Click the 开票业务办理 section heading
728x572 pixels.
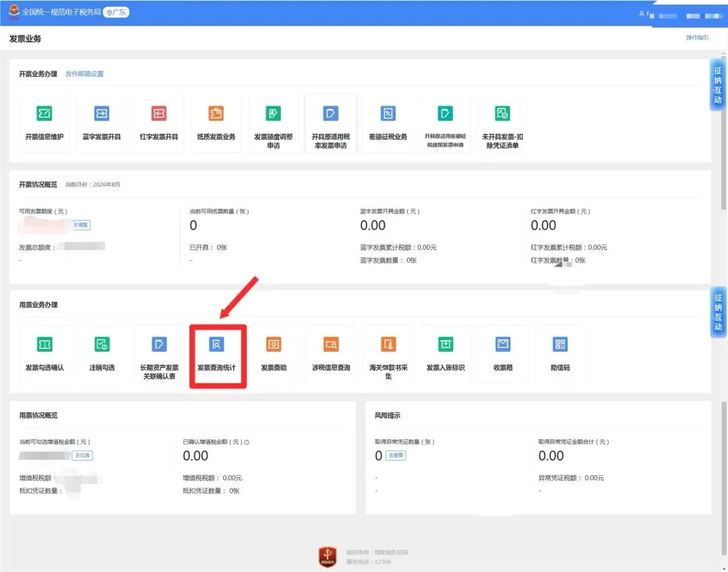click(38, 73)
